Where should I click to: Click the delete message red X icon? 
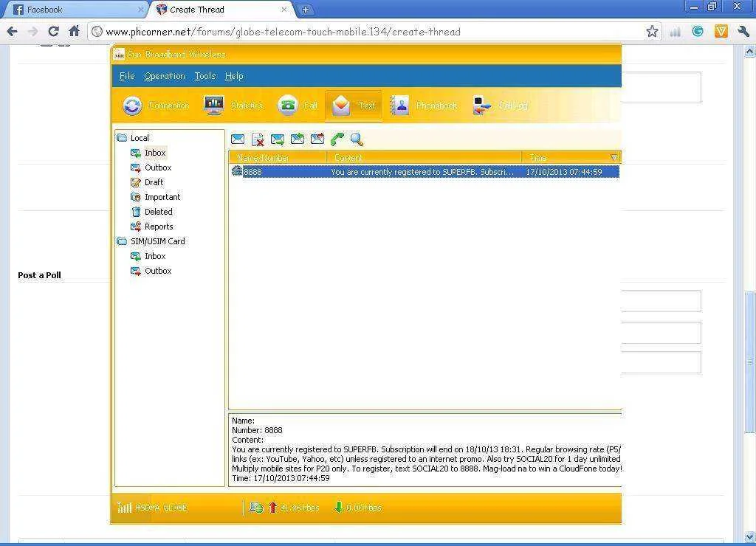(x=258, y=139)
